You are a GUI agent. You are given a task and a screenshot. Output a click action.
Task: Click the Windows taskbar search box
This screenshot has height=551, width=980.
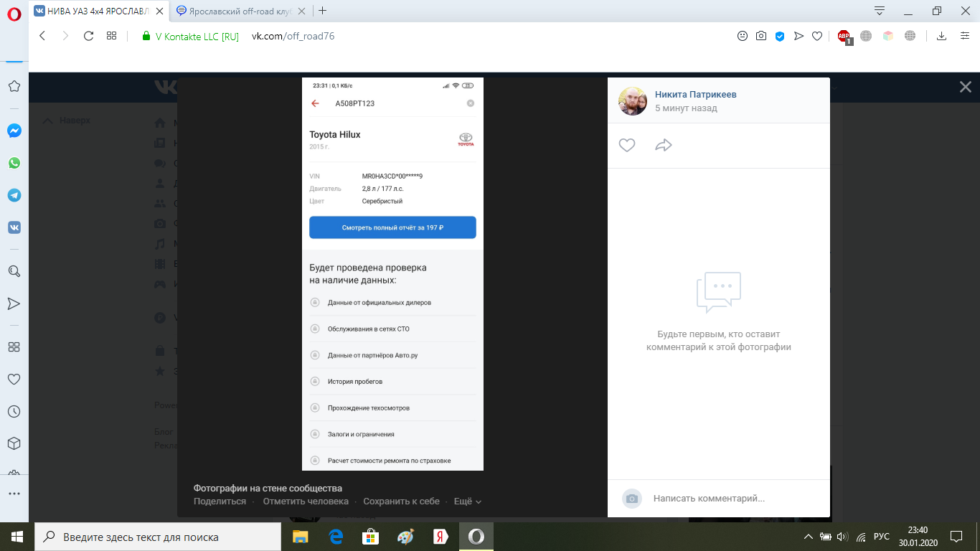(x=158, y=537)
